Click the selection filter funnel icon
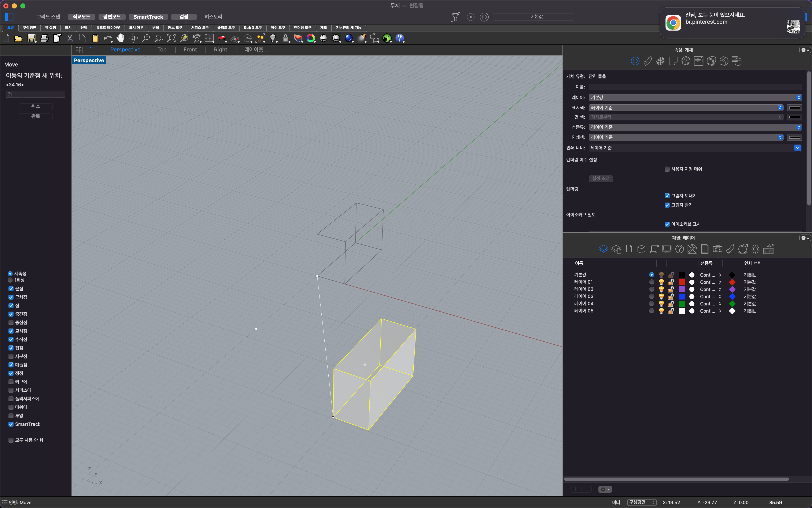This screenshot has width=812, height=508. 455,17
